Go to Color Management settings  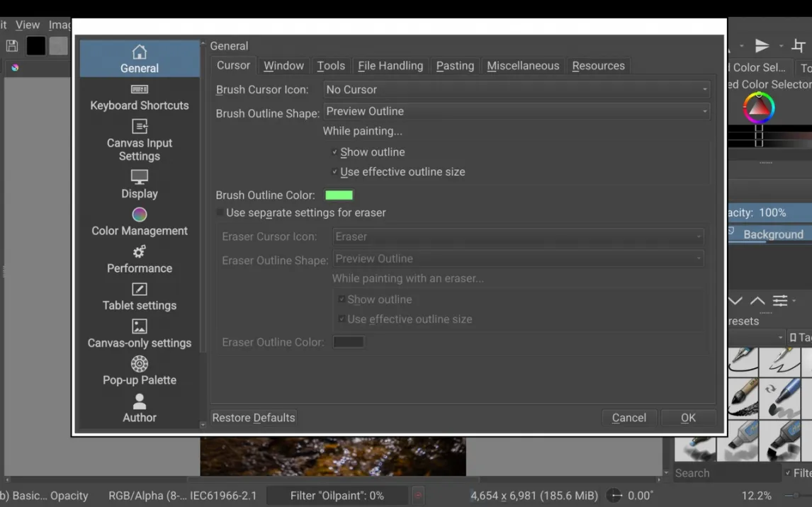coord(140,222)
